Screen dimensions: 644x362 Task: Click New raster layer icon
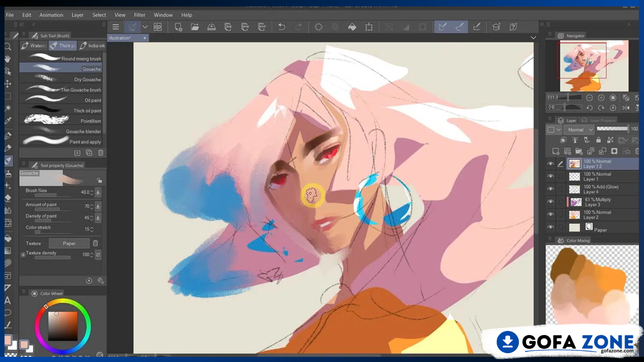(556, 151)
